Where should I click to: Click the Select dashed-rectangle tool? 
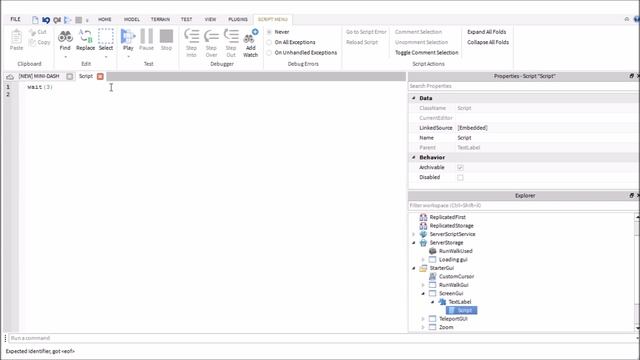[x=106, y=36]
